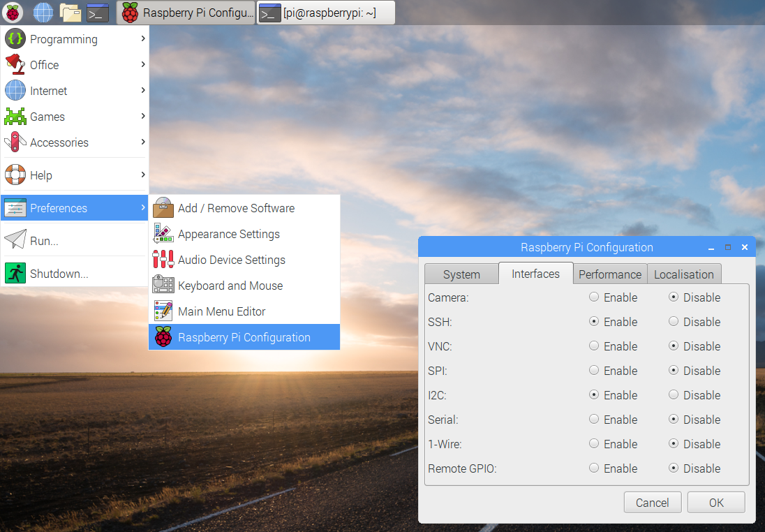
Task: Click the Audio Device Settings sliders icon
Action: pos(163,259)
